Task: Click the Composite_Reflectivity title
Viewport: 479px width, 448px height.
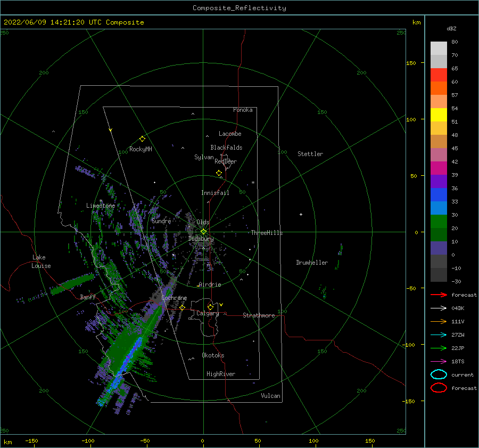Action: (x=240, y=8)
